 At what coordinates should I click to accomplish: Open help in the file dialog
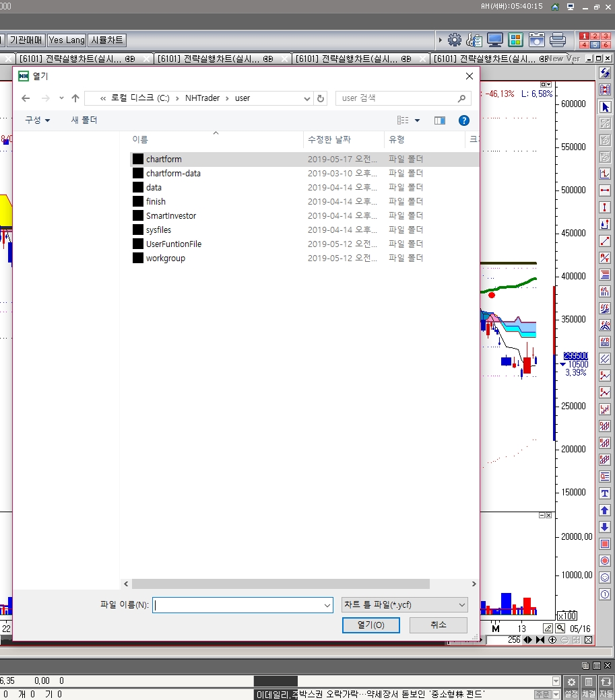463,120
